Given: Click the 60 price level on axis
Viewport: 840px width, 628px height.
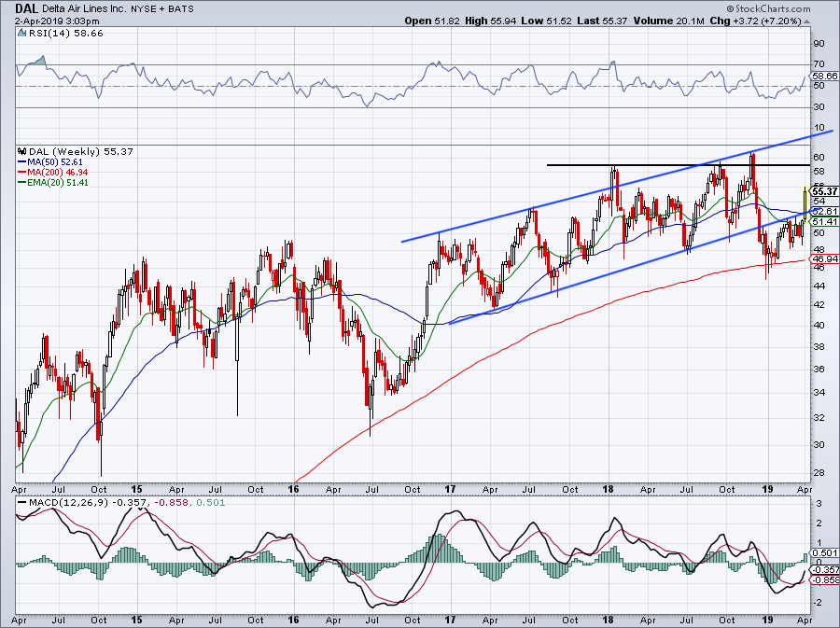Looking at the screenshot, I should tap(819, 157).
